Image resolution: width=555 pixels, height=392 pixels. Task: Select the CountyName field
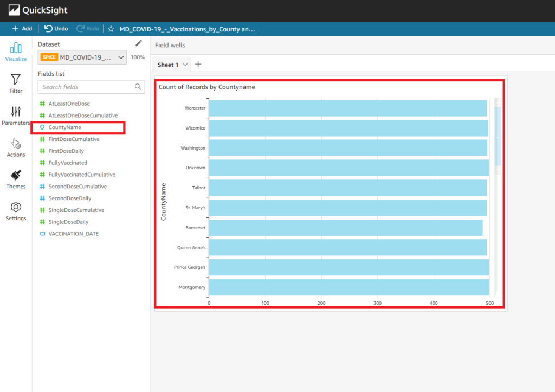click(66, 127)
